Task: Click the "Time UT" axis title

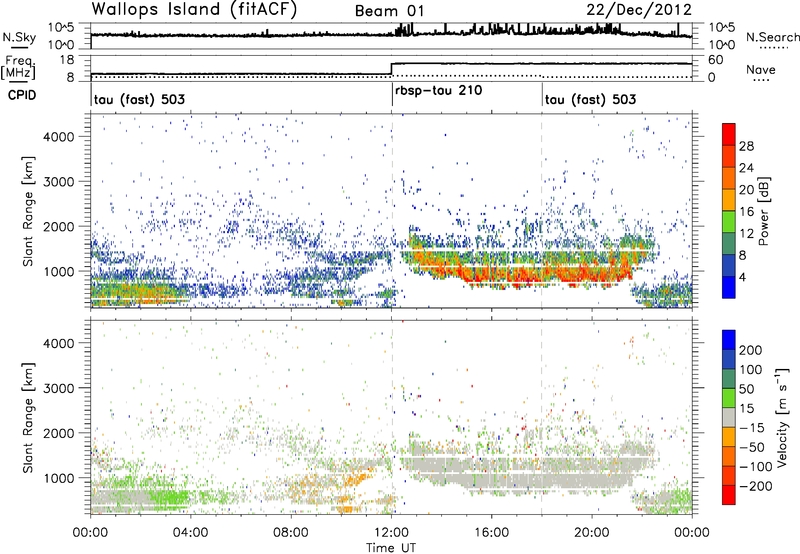Action: (391, 548)
